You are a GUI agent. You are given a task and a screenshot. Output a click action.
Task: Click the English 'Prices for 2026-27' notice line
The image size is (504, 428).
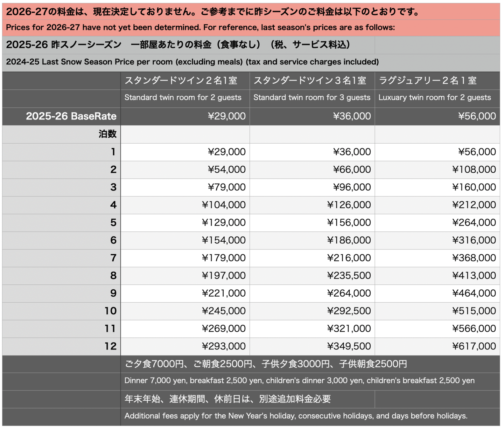coord(200,28)
